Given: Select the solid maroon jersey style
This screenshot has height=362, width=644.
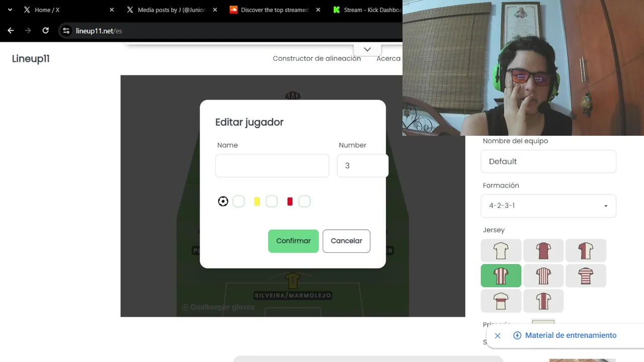Looking at the screenshot, I should [543, 250].
